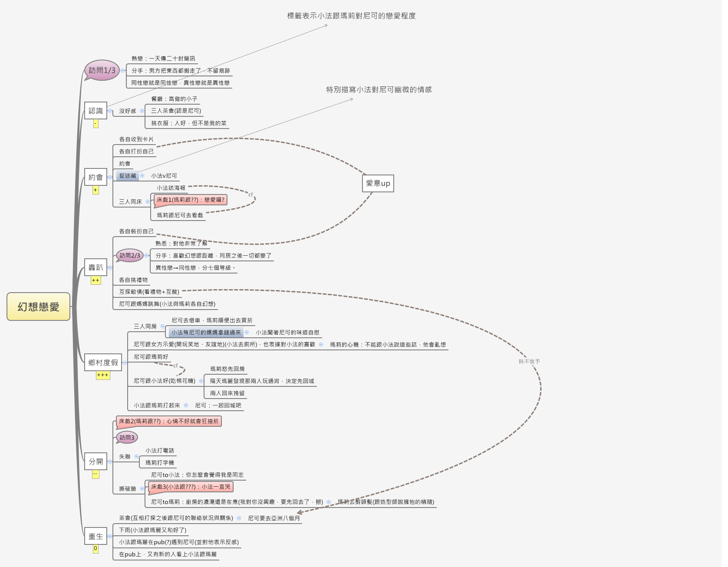This screenshot has width=728, height=567.
Task: Select the red 床戲2 callout node
Action: click(169, 421)
